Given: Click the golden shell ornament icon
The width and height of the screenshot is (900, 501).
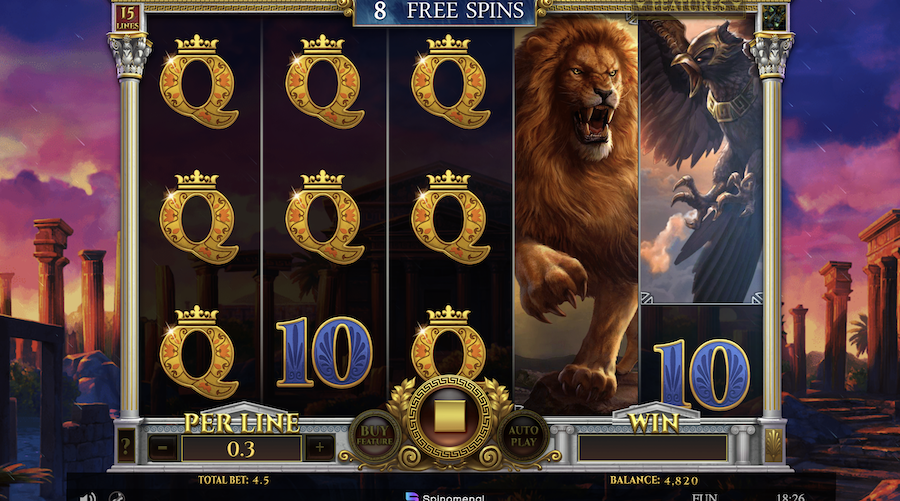Looking at the screenshot, I should tap(773, 445).
